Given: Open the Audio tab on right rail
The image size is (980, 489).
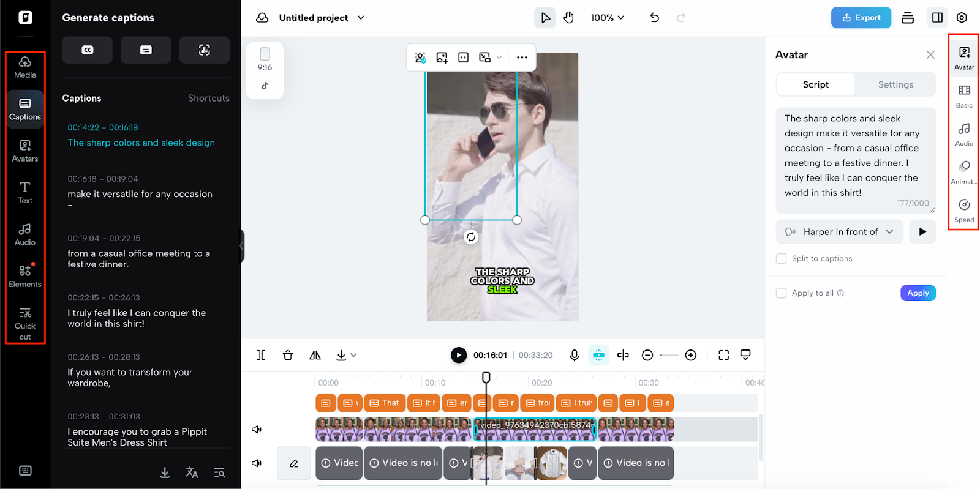Looking at the screenshot, I should point(964,134).
